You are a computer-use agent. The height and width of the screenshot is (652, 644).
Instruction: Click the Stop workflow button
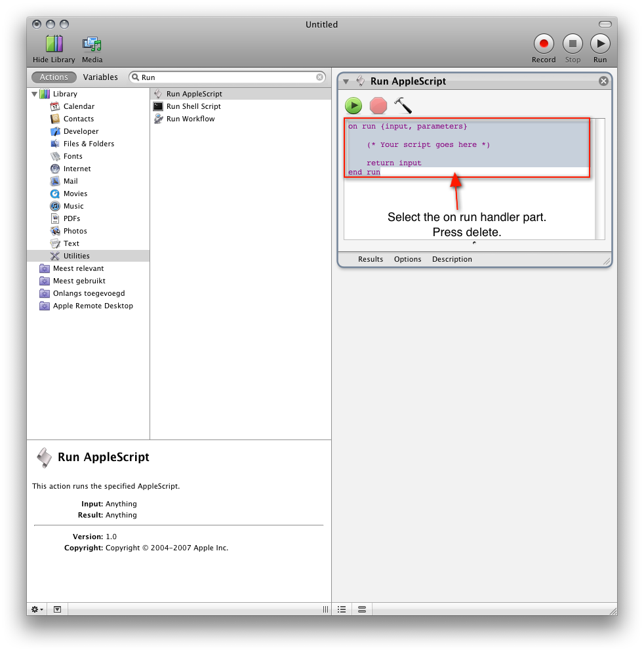click(x=573, y=44)
